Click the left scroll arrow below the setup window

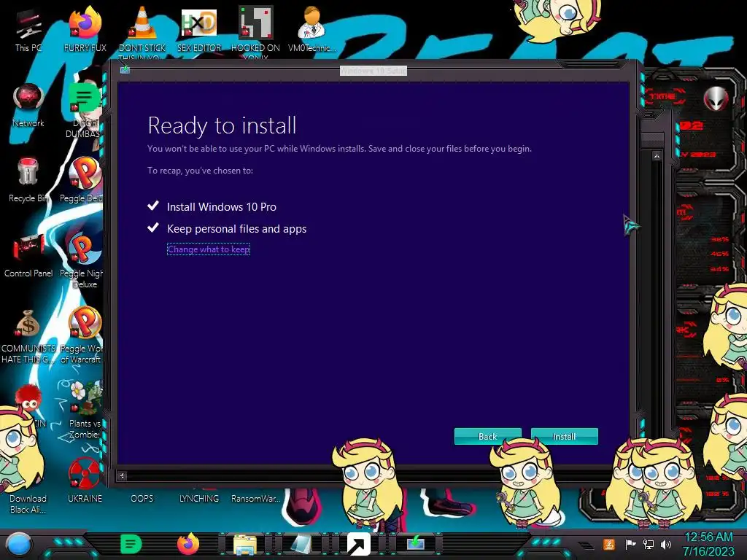[x=122, y=475]
